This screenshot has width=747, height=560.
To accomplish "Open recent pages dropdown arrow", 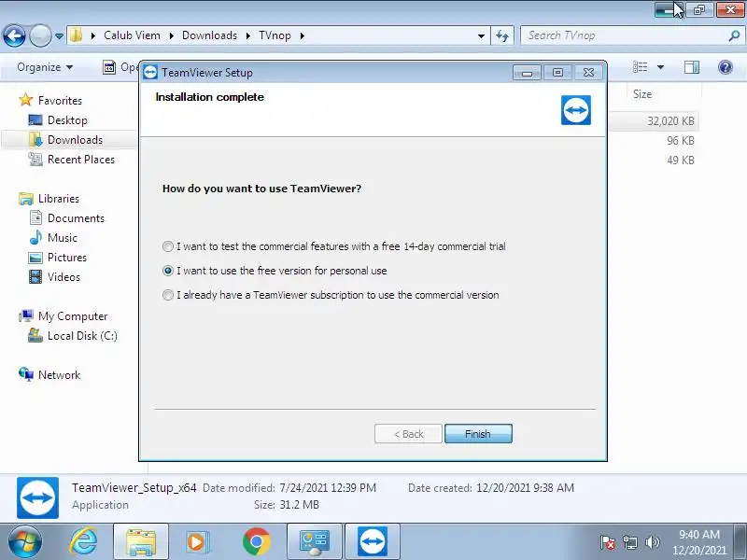I will [59, 36].
